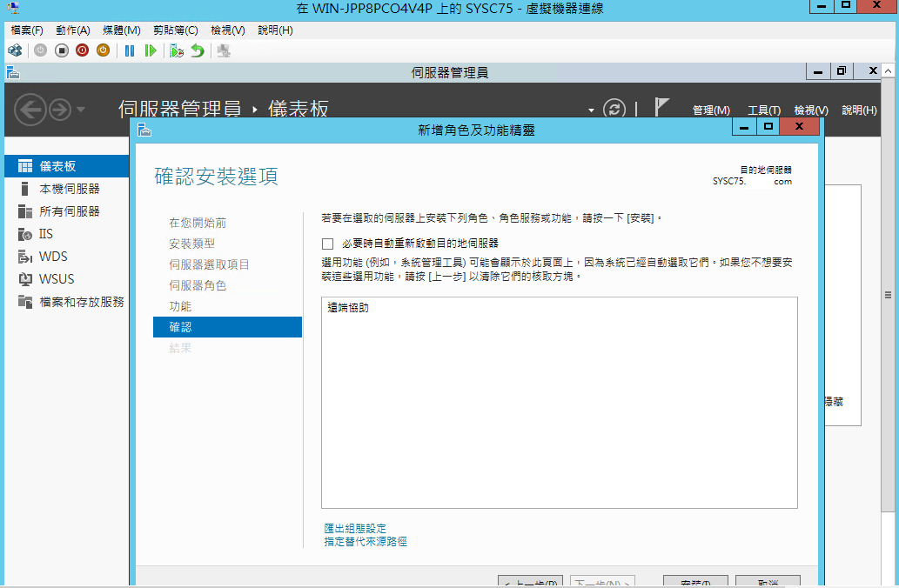This screenshot has height=588, width=899.
Task: Click Server Manager's forward arrow
Action: coord(60,109)
